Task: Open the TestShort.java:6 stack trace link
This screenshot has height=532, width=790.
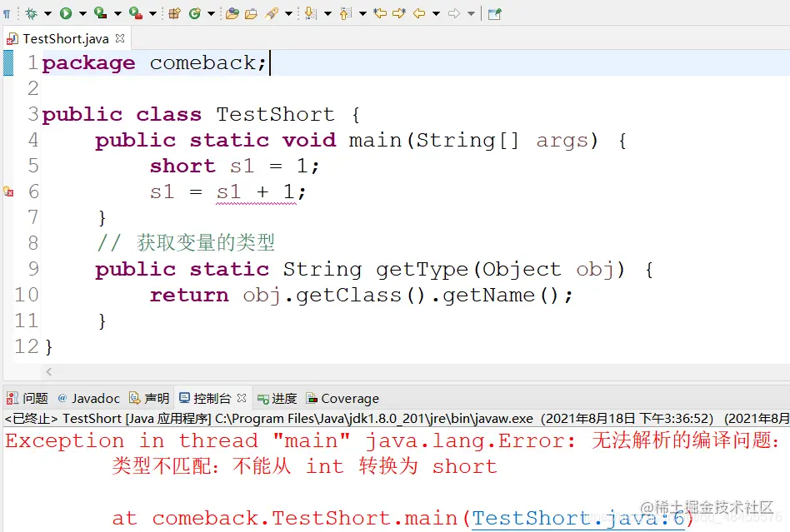Action: click(578, 519)
